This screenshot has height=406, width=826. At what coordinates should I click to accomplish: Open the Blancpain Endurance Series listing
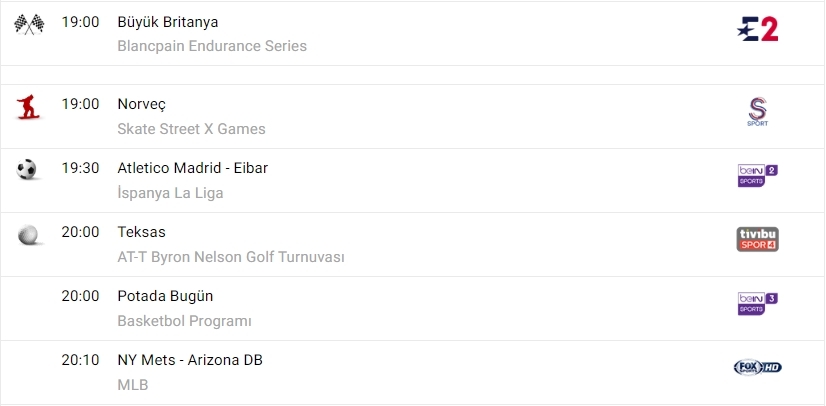212,46
